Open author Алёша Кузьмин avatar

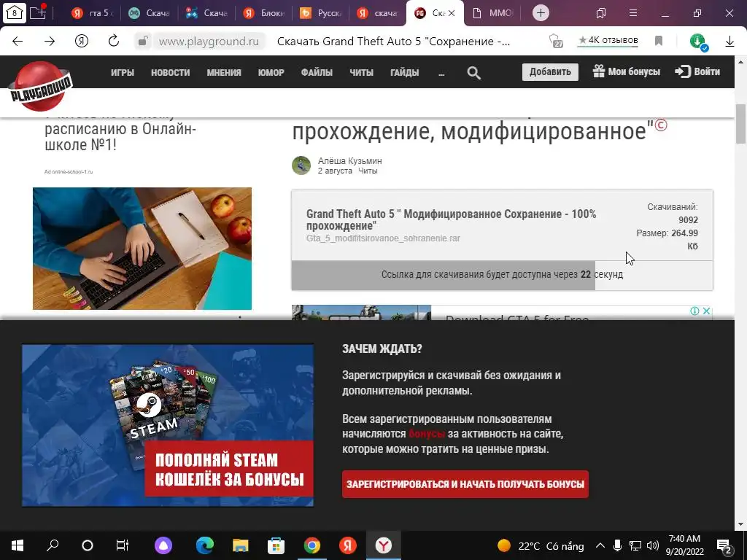[301, 166]
